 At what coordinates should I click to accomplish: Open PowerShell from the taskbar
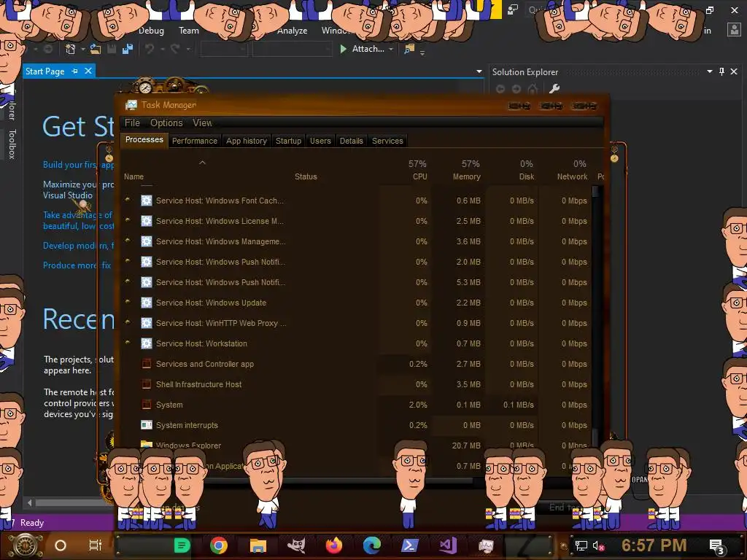click(x=410, y=545)
